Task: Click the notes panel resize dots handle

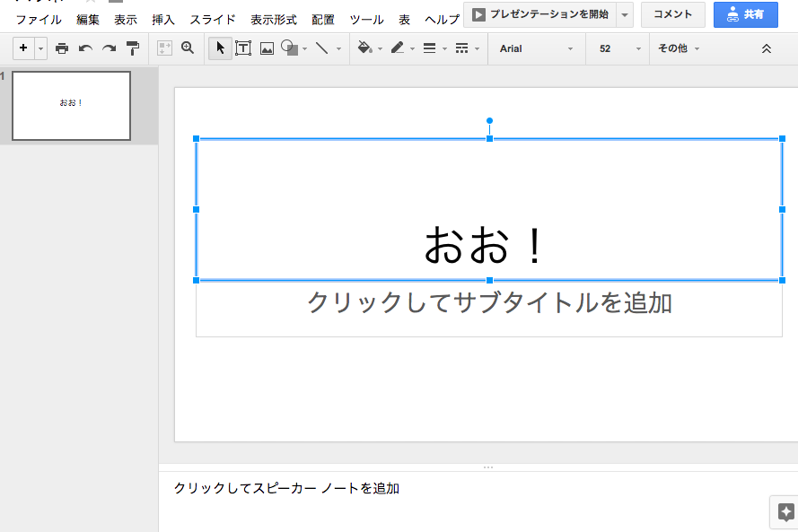Action: (x=488, y=467)
